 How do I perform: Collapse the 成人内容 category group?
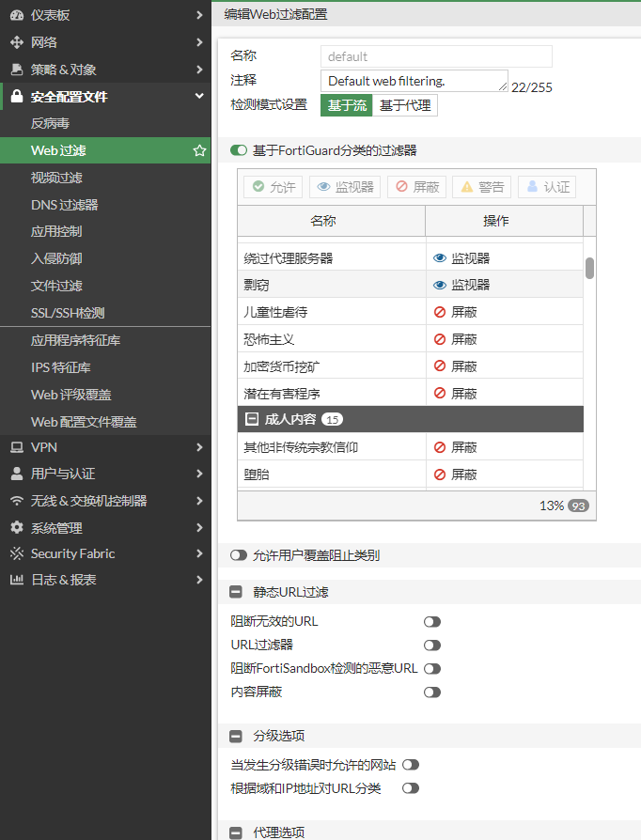tap(252, 420)
